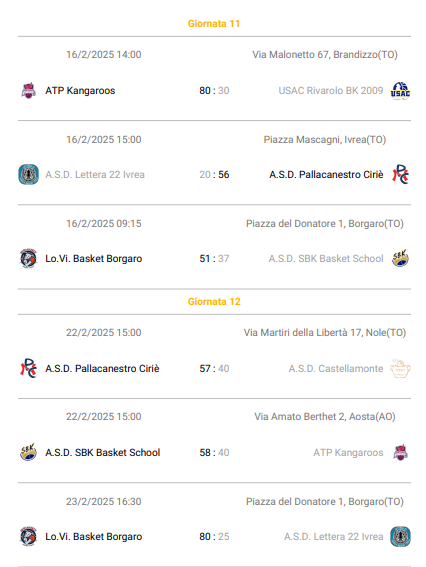This screenshot has height=567, width=426.
Task: Click the SBK Basket School logo in Giornata 11
Action: pyautogui.click(x=400, y=258)
